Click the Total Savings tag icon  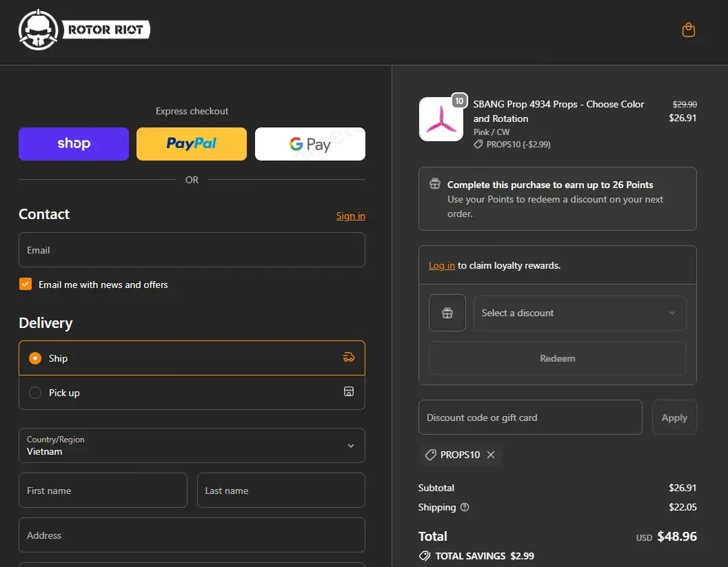coord(425,556)
